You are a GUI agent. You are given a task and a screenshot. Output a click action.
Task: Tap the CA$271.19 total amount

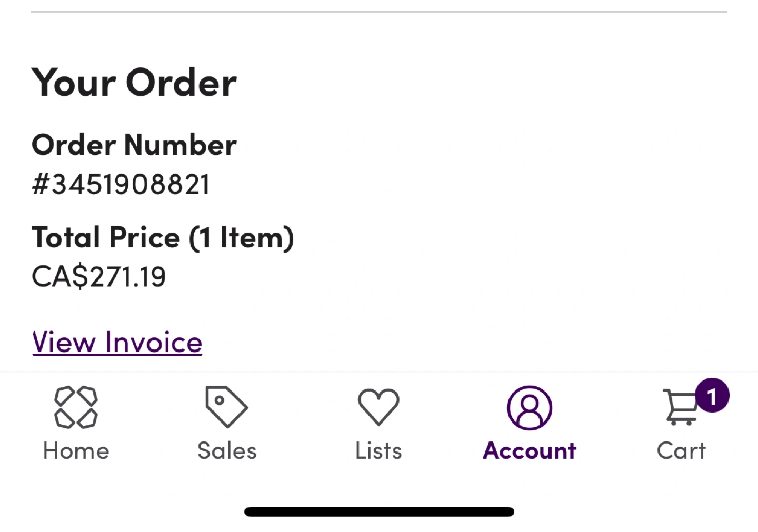[x=98, y=277]
